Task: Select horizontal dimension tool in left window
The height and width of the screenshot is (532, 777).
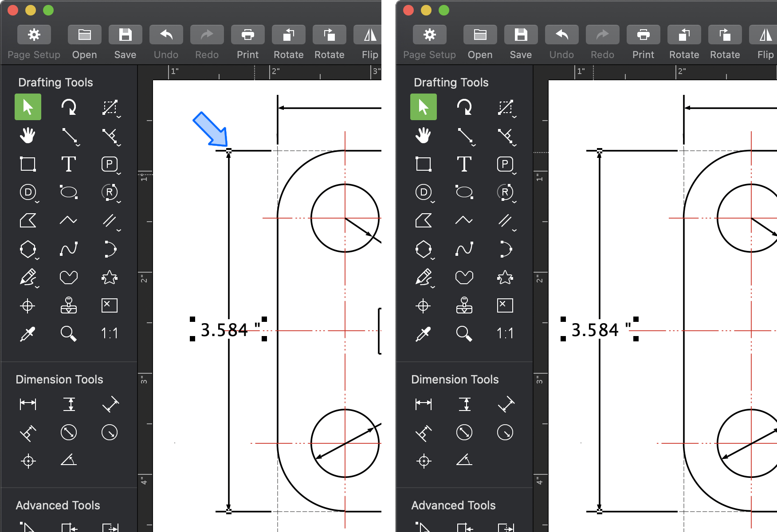Action: [x=28, y=403]
